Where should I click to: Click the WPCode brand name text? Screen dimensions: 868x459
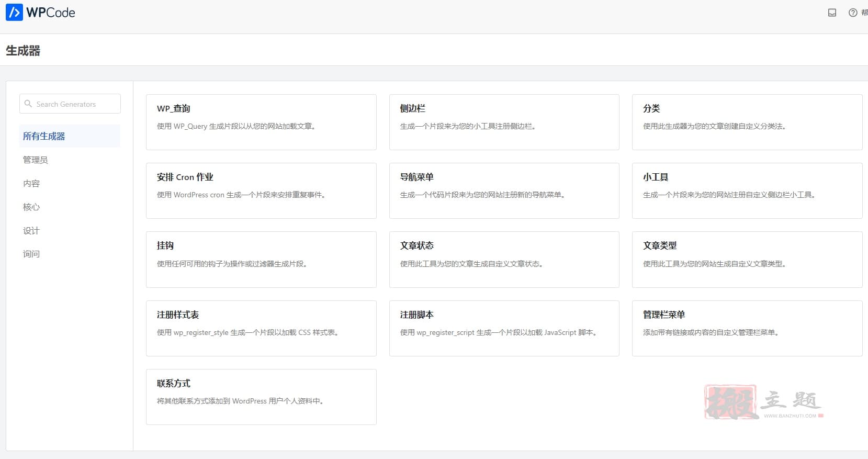click(51, 13)
